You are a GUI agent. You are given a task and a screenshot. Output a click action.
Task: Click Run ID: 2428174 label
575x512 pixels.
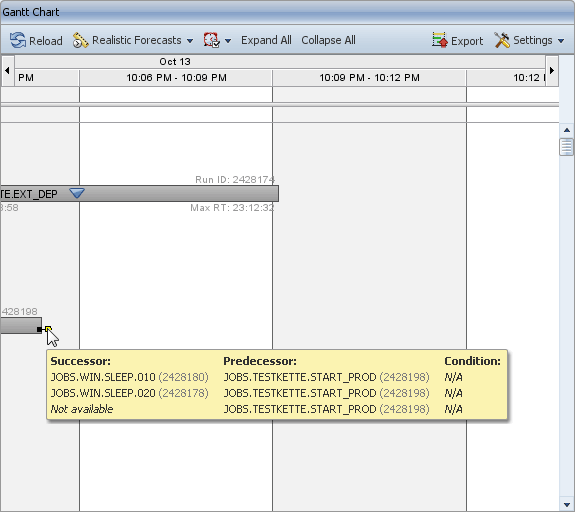(235, 179)
